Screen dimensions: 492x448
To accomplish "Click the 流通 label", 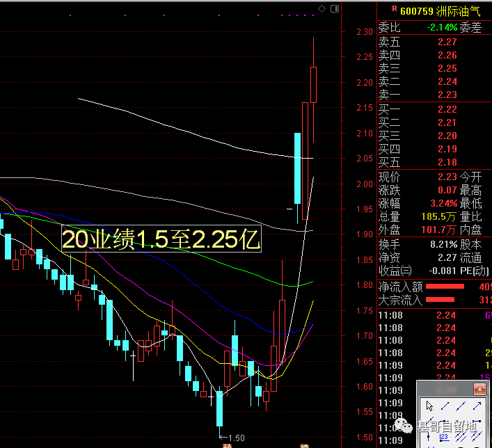I will pos(470,257).
